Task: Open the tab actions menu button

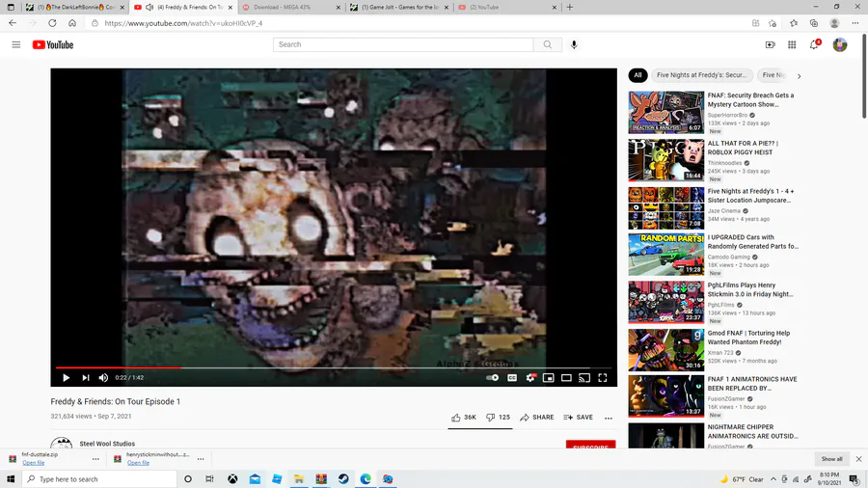Action: click(x=11, y=7)
